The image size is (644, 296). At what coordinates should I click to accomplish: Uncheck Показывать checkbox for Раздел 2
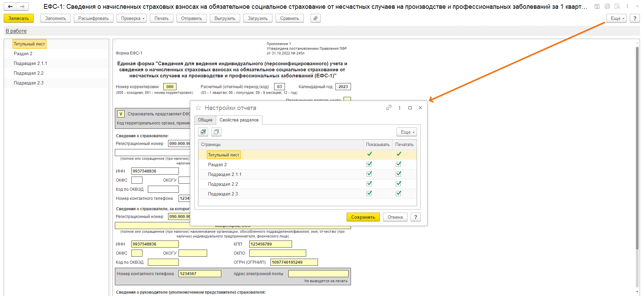pos(369,164)
